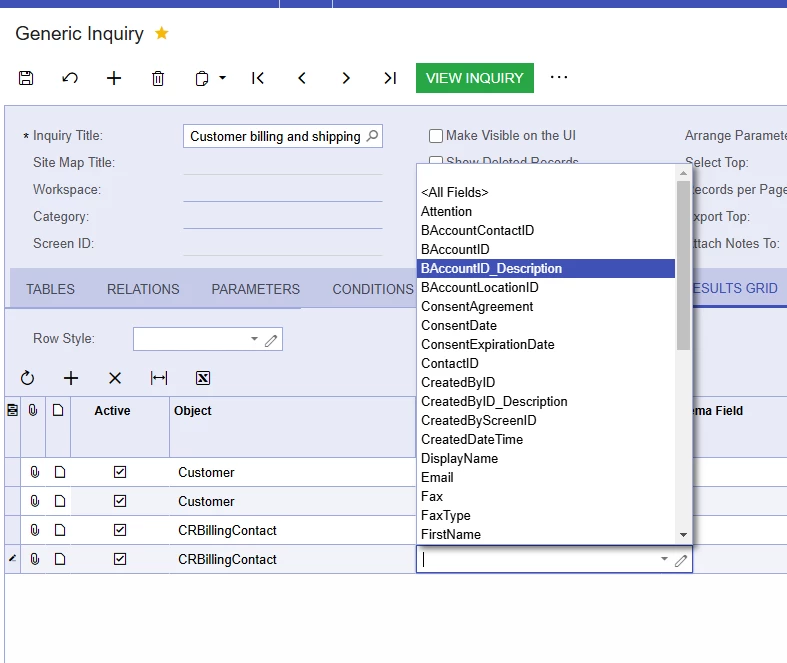Switch to the RELATIONS tab
This screenshot has height=663, width=787.
click(143, 289)
